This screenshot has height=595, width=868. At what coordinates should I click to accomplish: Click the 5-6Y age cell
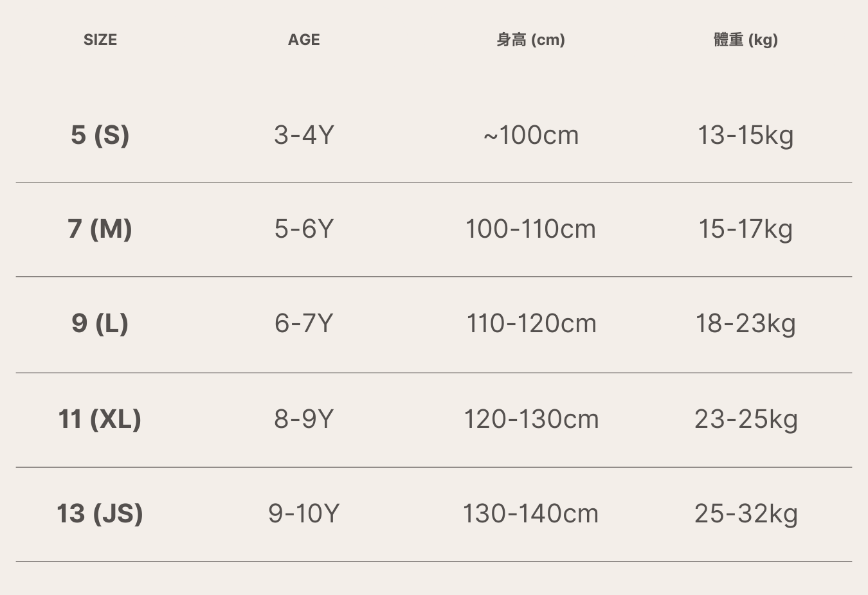[x=303, y=229]
